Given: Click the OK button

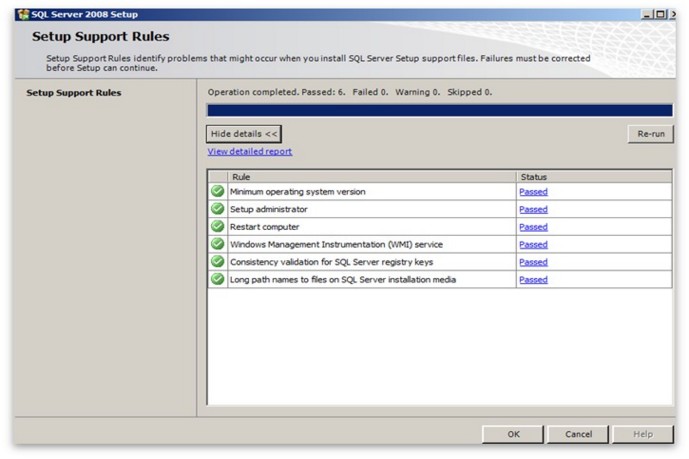Looking at the screenshot, I should point(513,434).
